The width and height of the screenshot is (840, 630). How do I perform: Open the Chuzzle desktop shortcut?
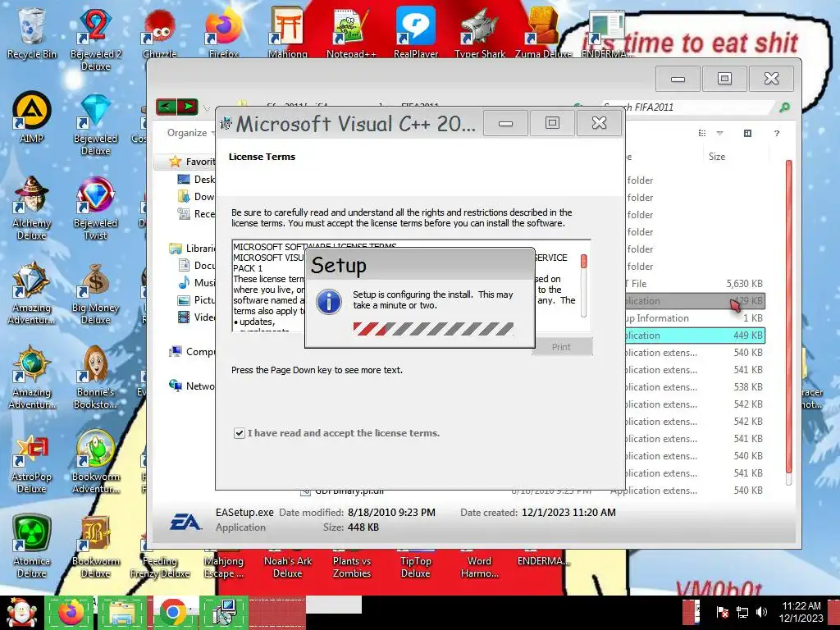(x=159, y=33)
